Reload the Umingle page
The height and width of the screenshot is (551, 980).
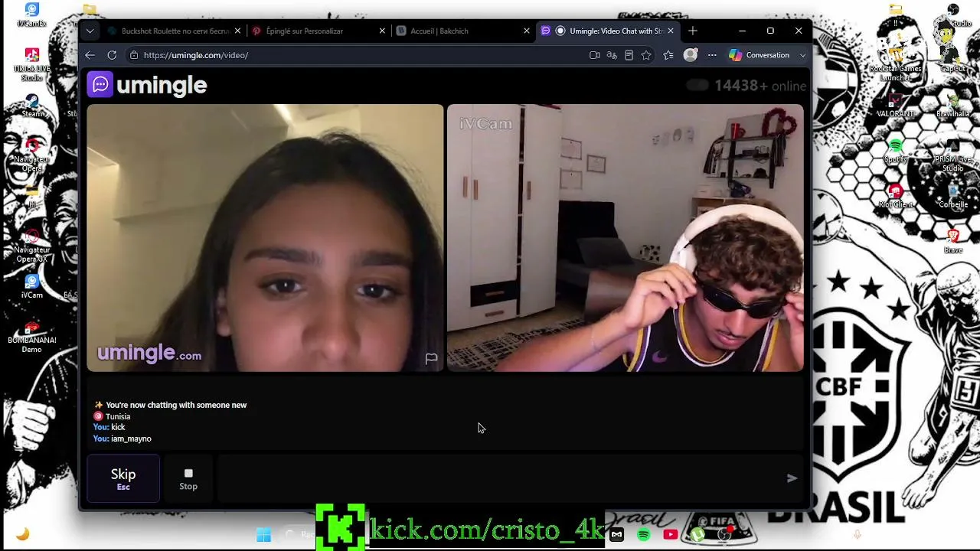point(112,55)
